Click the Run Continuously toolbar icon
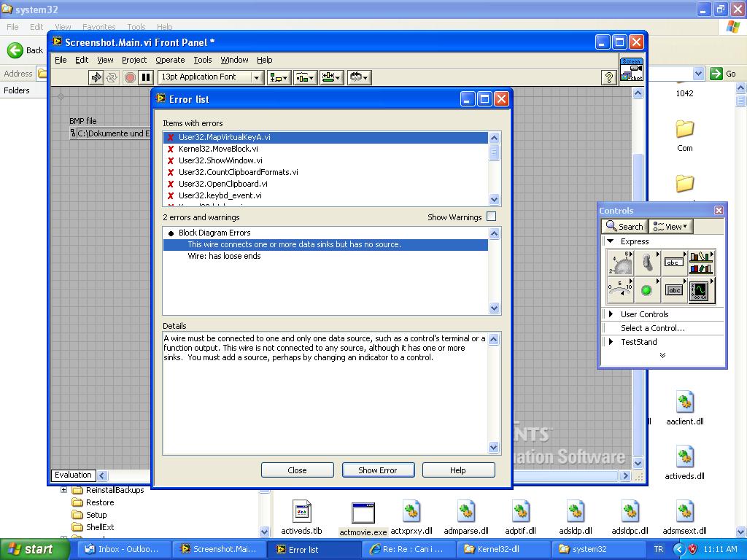Viewport: 747px width, 560px height. pyautogui.click(x=112, y=77)
